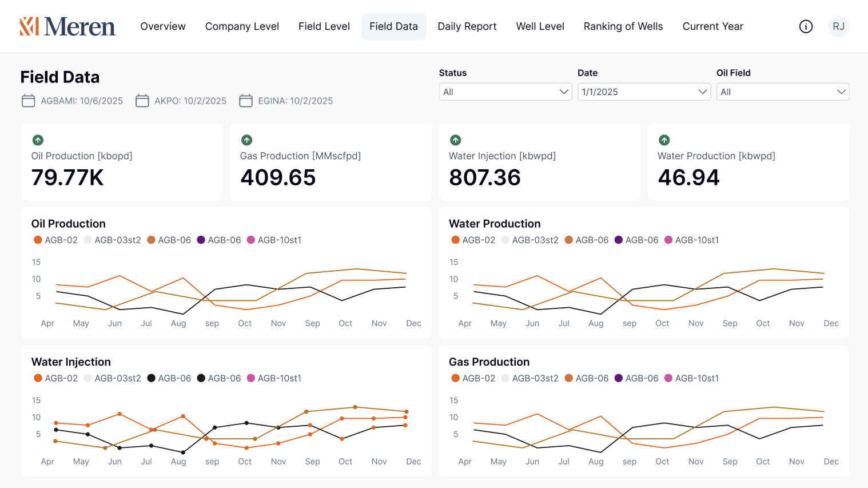Toggle AGB-02 legend in Water Injection chart

(x=55, y=378)
